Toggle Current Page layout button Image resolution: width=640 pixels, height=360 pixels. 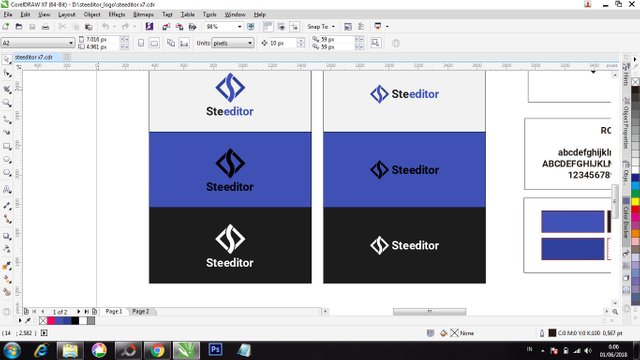point(184,43)
